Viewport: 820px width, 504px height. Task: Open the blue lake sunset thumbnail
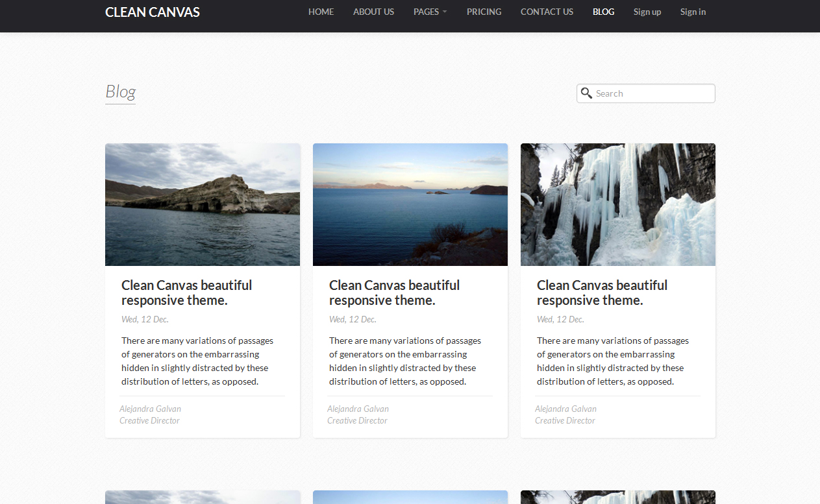410,204
